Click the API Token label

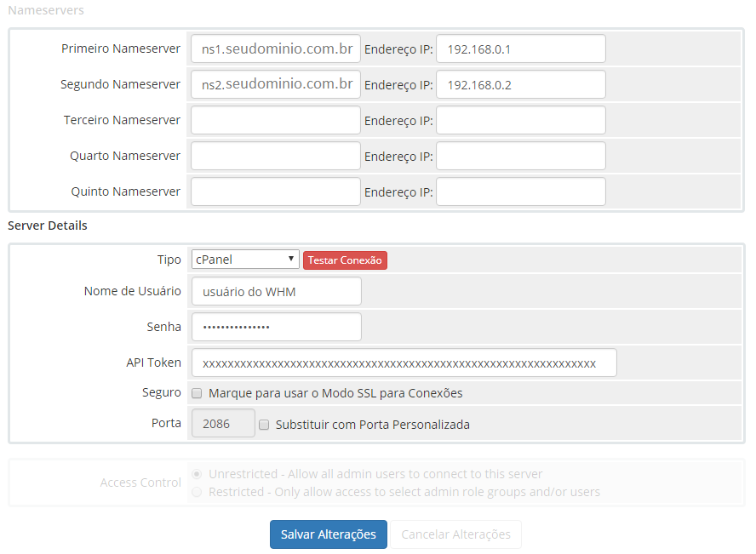pyautogui.click(x=153, y=363)
